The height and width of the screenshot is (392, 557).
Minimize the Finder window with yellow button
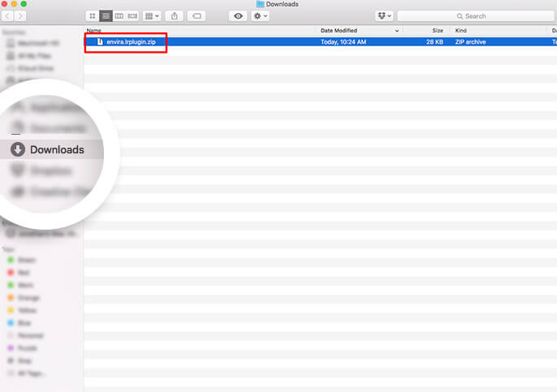(x=14, y=4)
